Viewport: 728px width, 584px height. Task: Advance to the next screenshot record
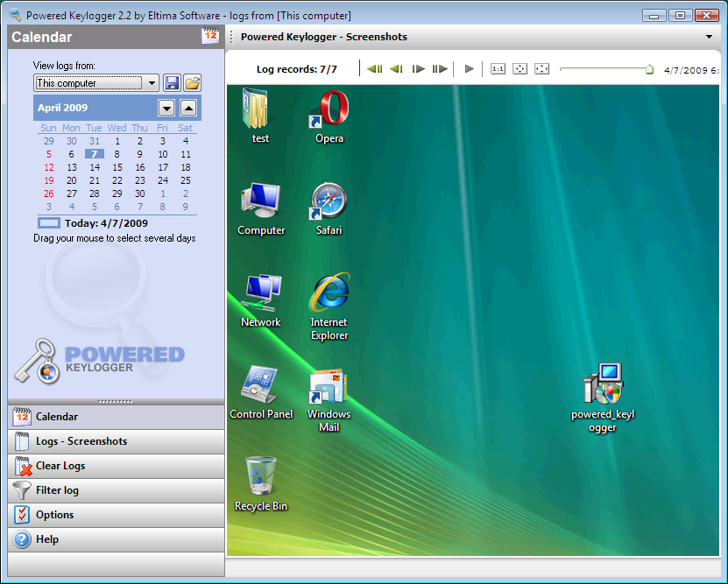418,69
